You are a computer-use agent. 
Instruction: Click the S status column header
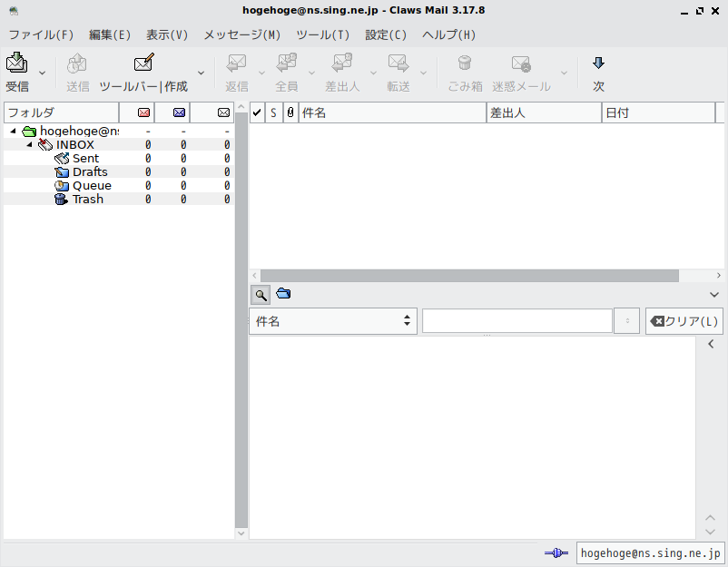(273, 112)
